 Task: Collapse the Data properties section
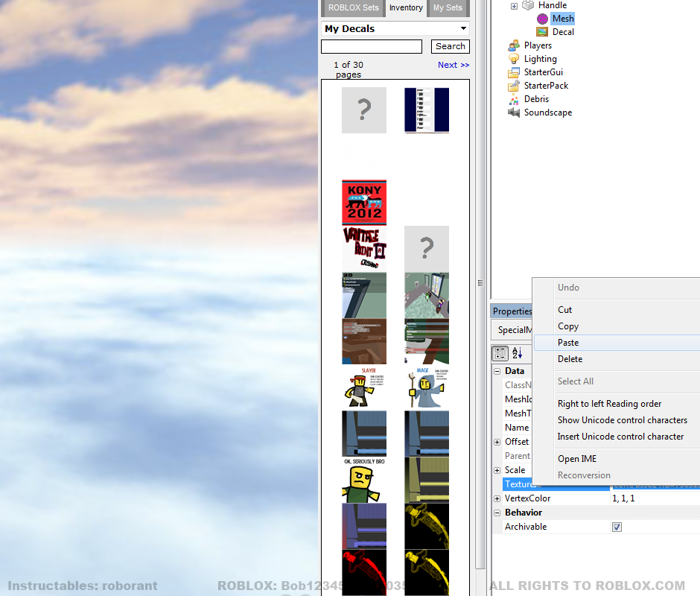(x=497, y=372)
